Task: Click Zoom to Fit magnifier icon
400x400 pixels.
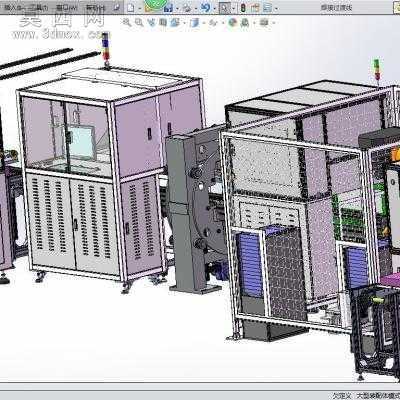Action: coord(126,23)
